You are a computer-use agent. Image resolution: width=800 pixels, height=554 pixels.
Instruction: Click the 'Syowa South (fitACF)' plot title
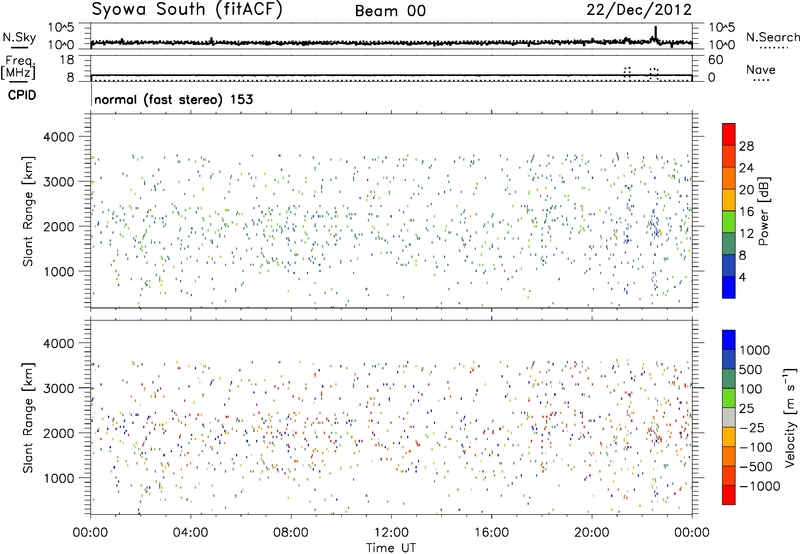187,10
